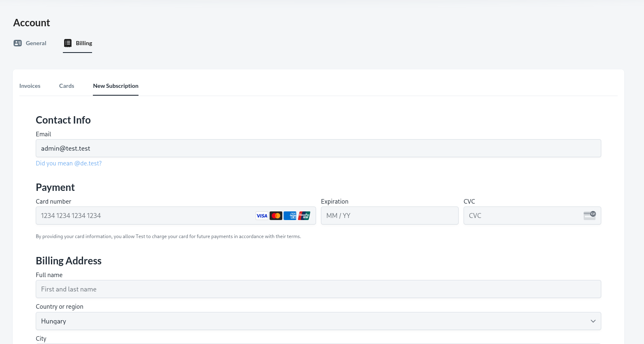Image resolution: width=644 pixels, height=344 pixels.
Task: Click the Billing receipt icon
Action: (68, 43)
